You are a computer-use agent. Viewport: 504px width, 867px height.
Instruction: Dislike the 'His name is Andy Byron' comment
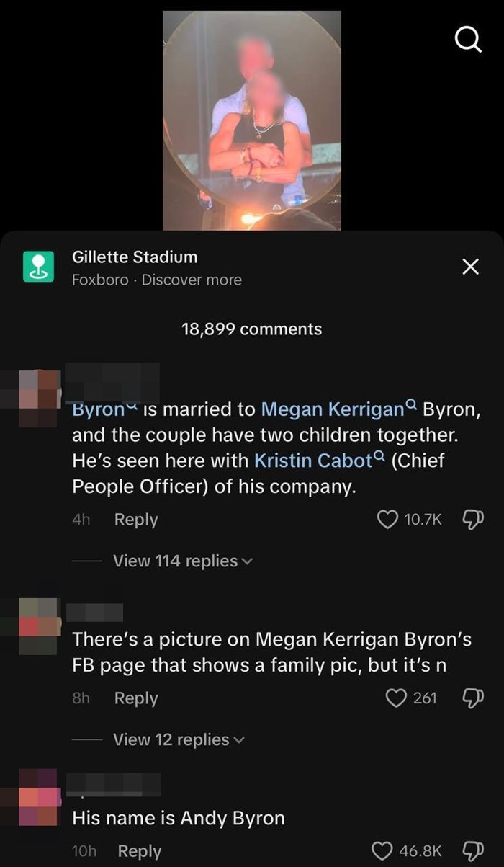(474, 851)
